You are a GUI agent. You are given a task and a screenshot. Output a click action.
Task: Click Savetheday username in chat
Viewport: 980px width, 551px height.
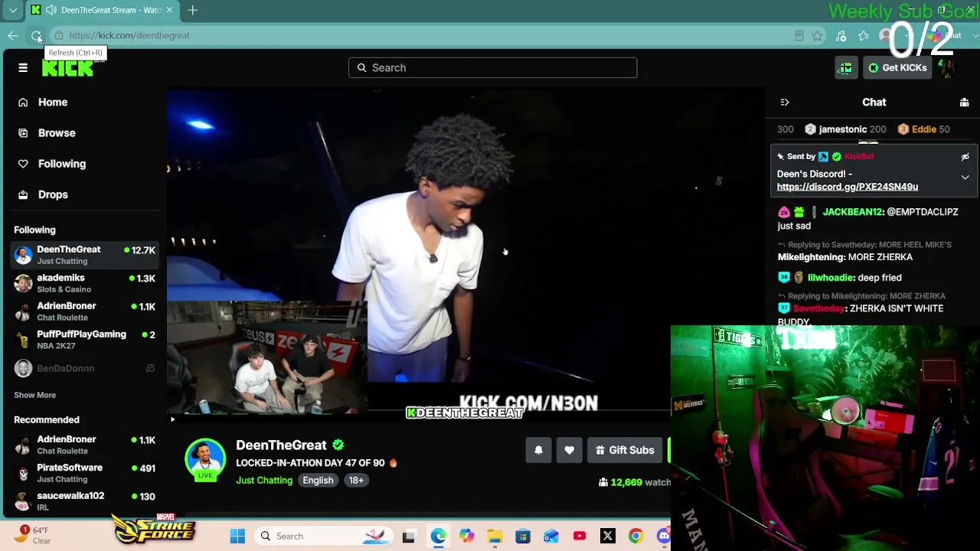818,308
